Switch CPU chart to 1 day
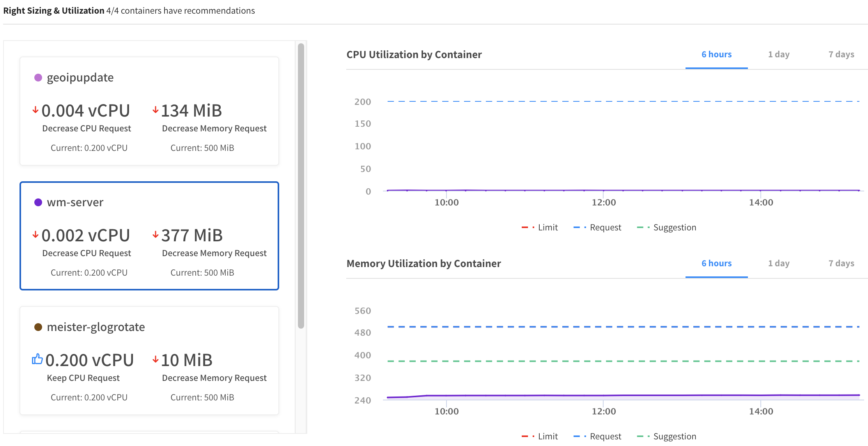 tap(779, 55)
